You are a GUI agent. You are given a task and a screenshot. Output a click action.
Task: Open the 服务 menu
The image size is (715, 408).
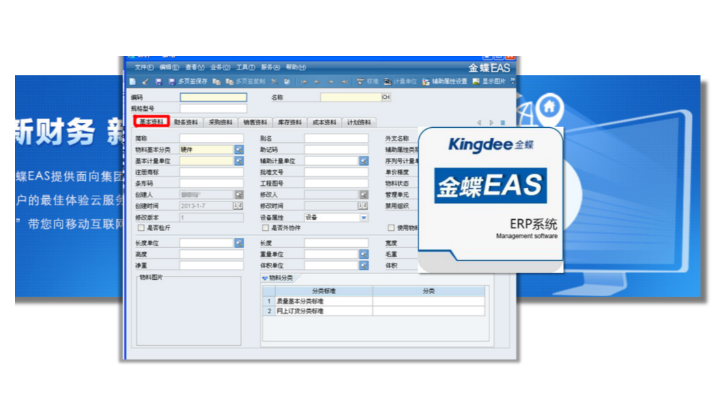point(270,67)
